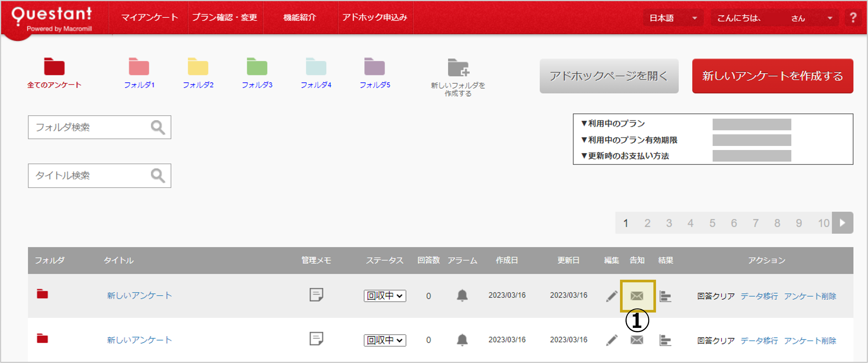View results chart icon in the first row
Viewport: 868px width, 363px height.
tap(665, 296)
